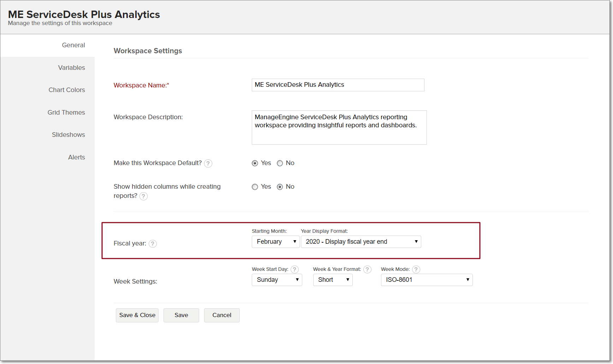Click help icon beside Make this Workspace Default

[208, 163]
